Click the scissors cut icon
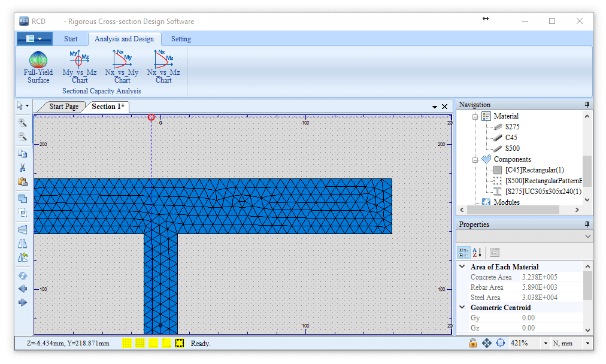The width and height of the screenshot is (606, 364). point(22,167)
